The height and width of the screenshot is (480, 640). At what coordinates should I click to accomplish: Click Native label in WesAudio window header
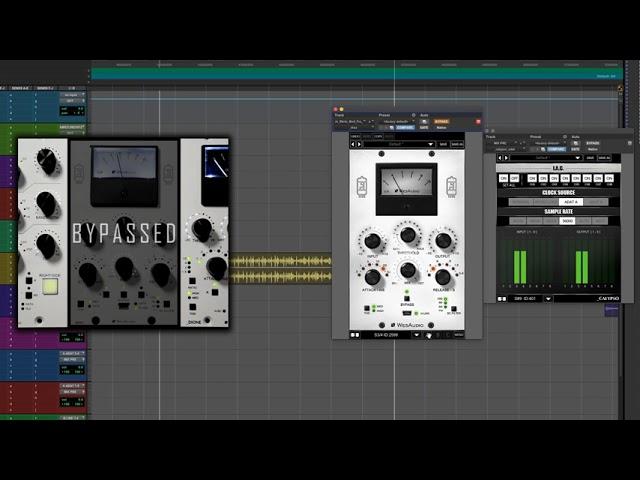441,127
